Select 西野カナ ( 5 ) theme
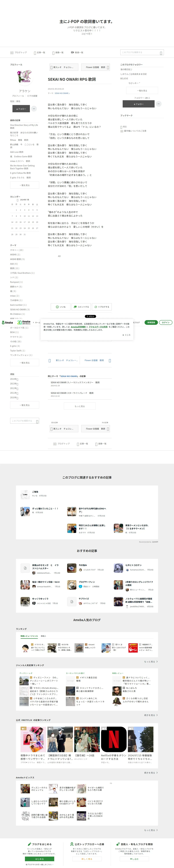 tap(16, 286)
